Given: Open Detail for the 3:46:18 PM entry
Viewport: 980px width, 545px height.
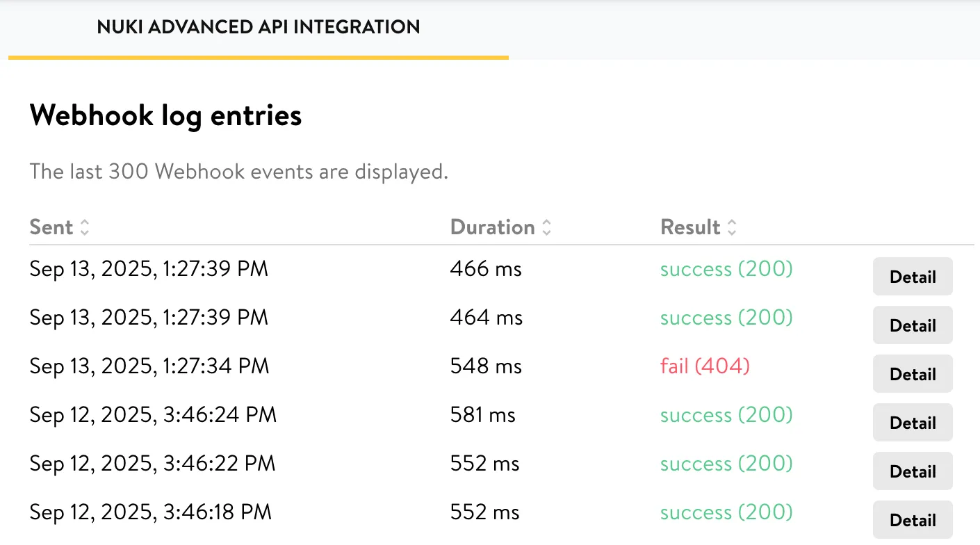Looking at the screenshot, I should pos(913,520).
